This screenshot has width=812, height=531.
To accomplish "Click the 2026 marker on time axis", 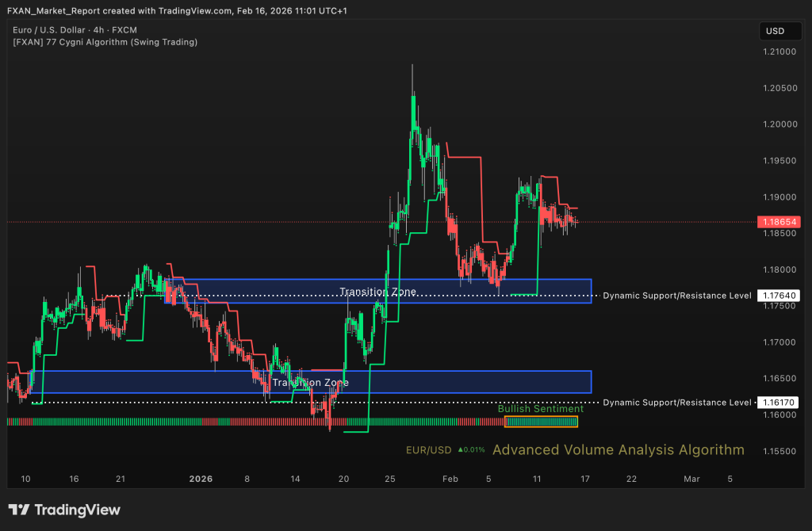I will click(201, 479).
